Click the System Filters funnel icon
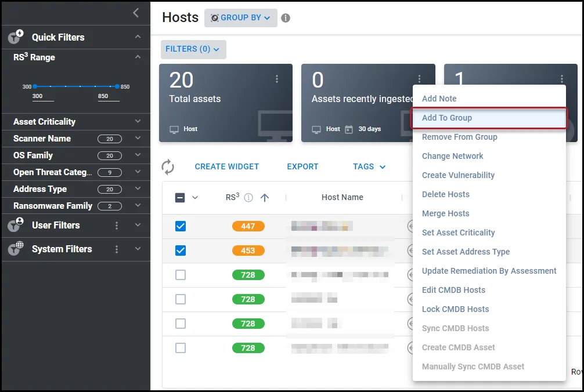The height and width of the screenshot is (392, 584). pyautogui.click(x=16, y=248)
